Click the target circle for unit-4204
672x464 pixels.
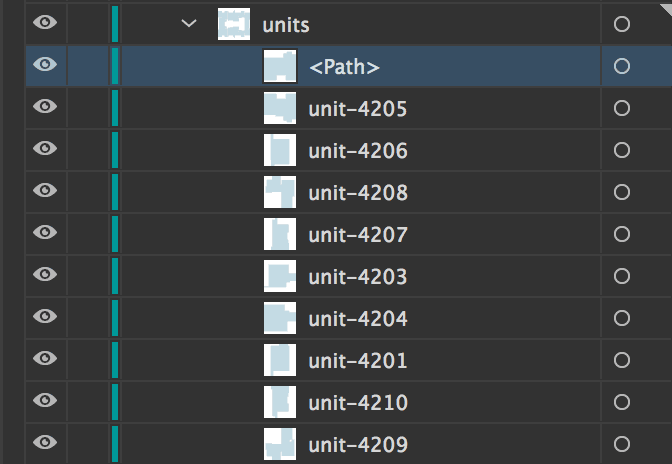tap(622, 318)
